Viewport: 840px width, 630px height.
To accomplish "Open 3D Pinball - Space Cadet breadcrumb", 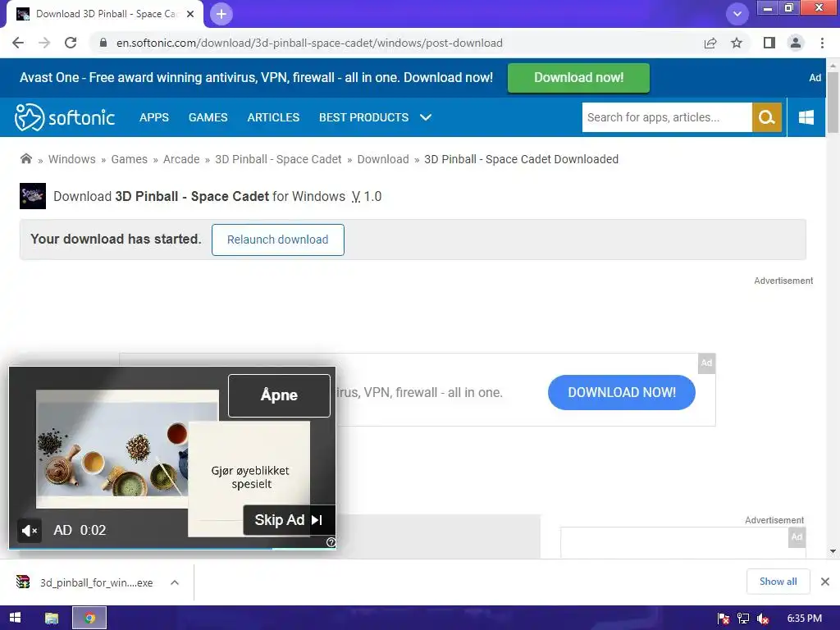I will [278, 159].
